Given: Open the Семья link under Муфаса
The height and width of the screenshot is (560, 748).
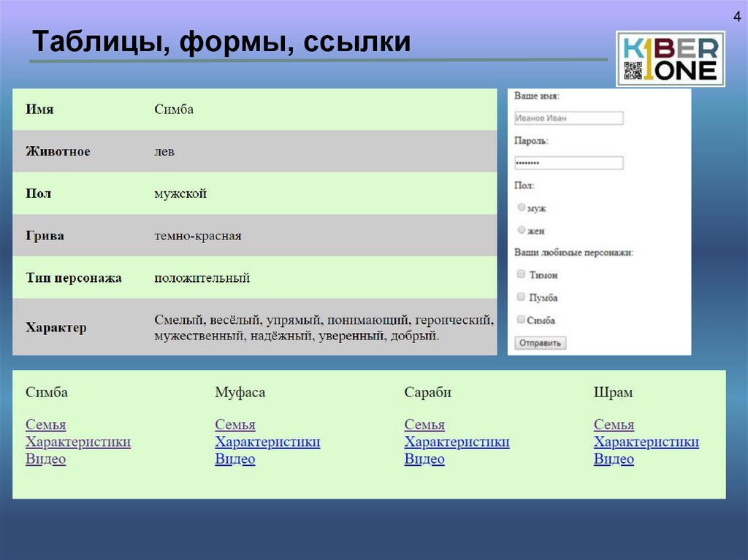Looking at the screenshot, I should pos(234,424).
